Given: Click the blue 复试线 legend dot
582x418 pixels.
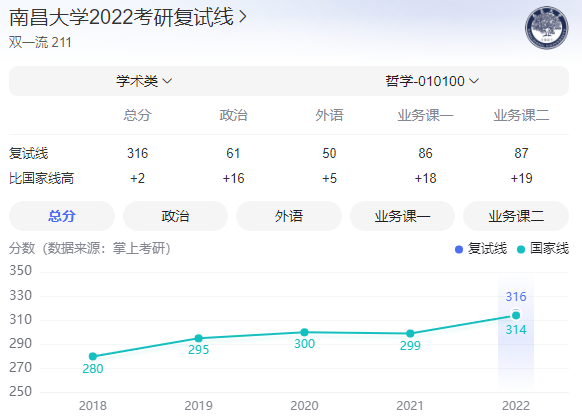Looking at the screenshot, I should 459,249.
